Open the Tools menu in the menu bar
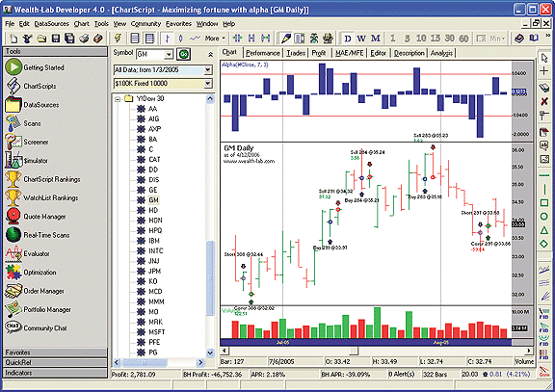Viewport: 555px width, 392px height. 101,24
